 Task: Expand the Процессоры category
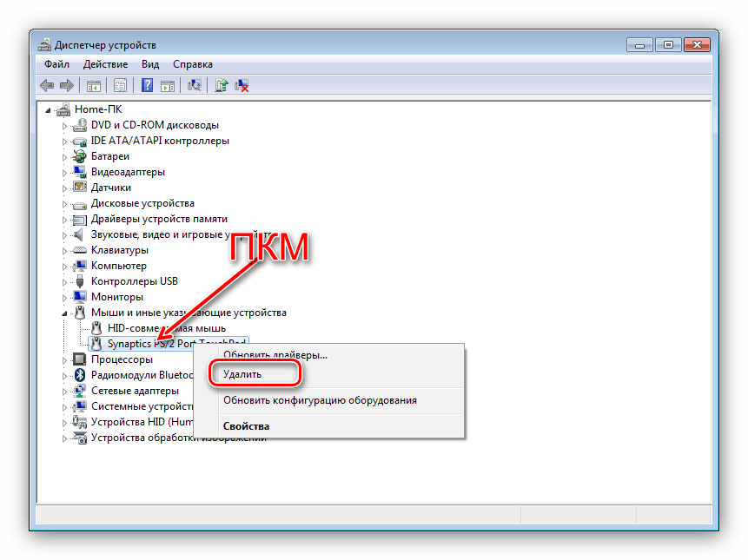[x=64, y=359]
